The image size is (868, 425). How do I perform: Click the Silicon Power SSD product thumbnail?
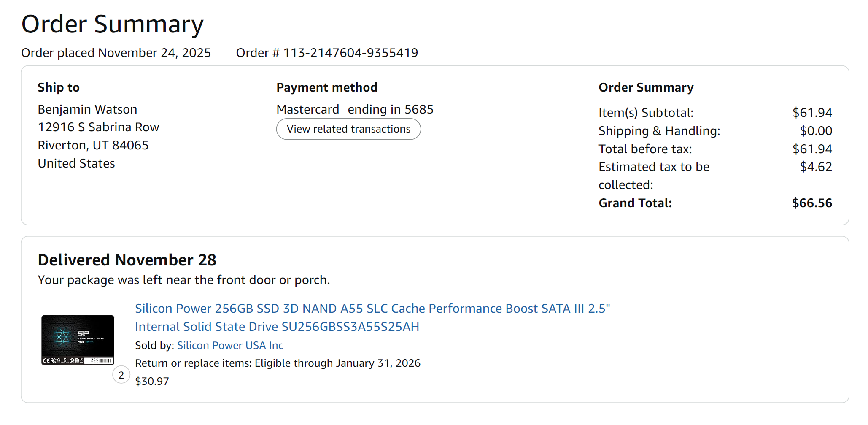click(x=78, y=340)
